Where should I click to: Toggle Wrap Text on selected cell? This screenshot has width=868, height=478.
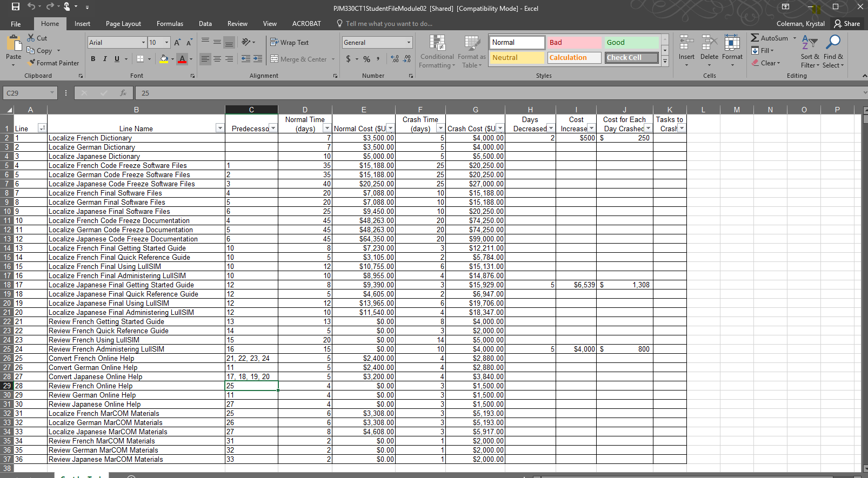(x=290, y=42)
